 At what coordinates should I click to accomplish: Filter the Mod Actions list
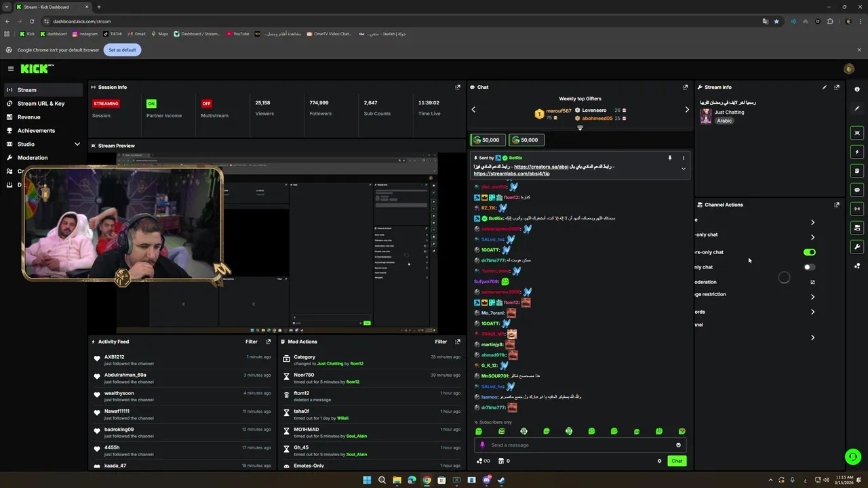[441, 342]
